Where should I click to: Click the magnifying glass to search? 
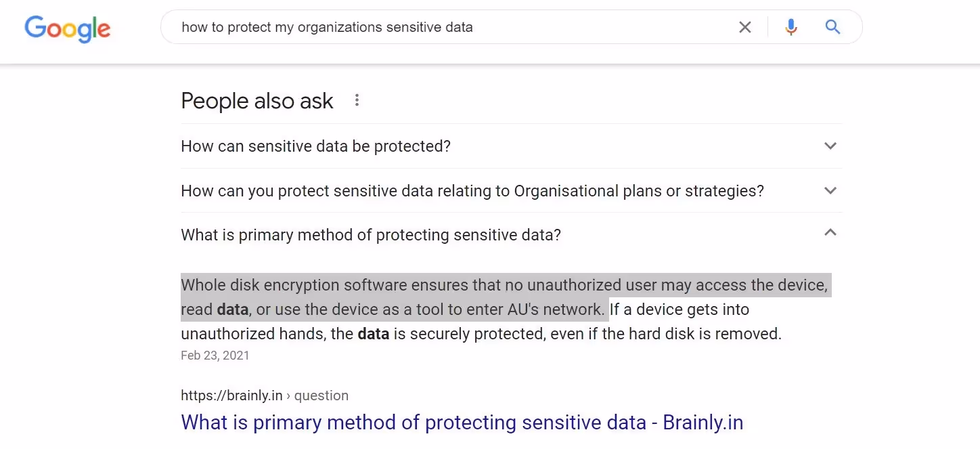tap(832, 27)
